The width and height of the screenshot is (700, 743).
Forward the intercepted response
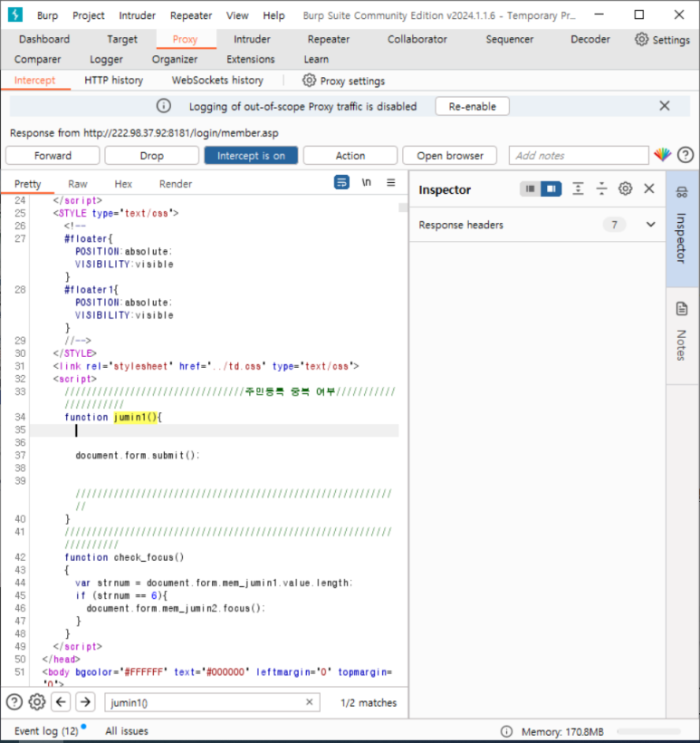pyautogui.click(x=53, y=156)
